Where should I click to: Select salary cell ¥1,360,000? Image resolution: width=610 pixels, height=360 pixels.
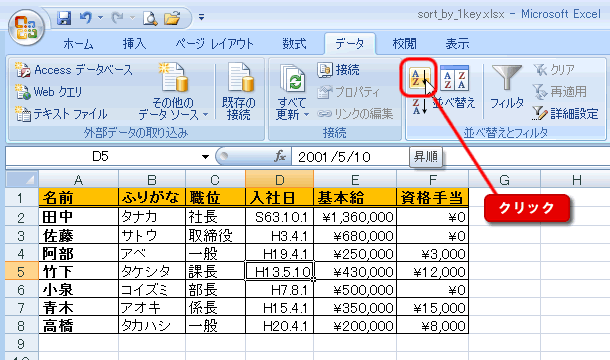[x=355, y=217]
